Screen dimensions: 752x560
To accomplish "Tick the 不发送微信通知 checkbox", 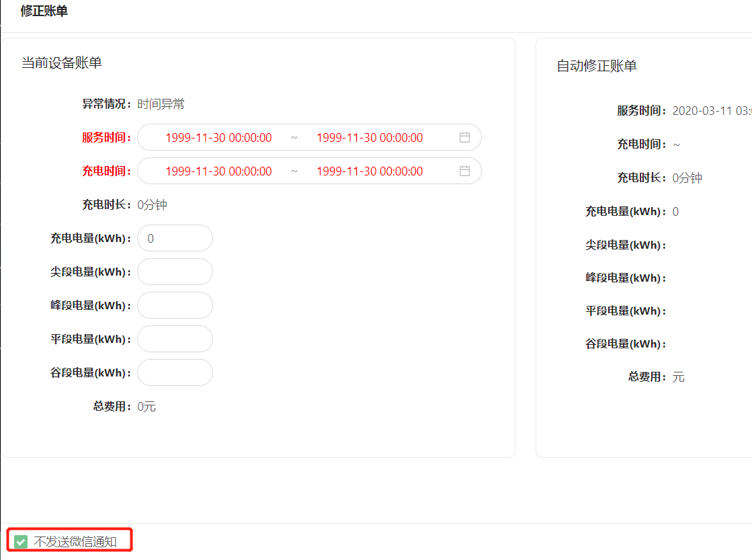I will tap(22, 541).
